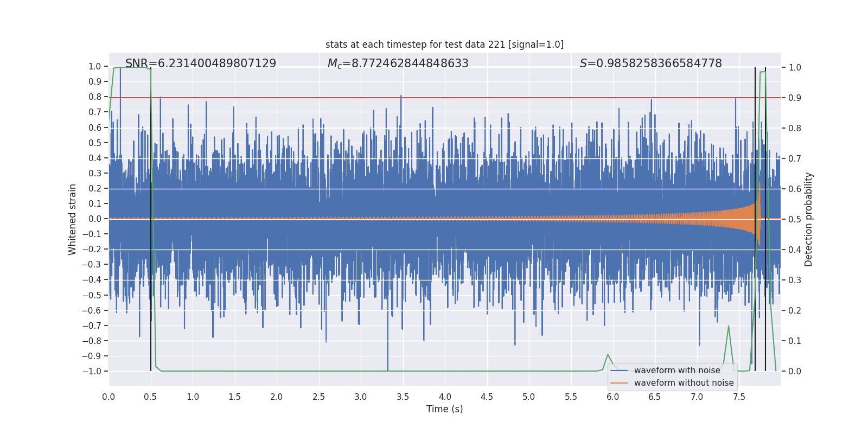The image size is (868, 434).
Task: Click the 4.0 tick label on the time axis
Action: pyautogui.click(x=445, y=397)
